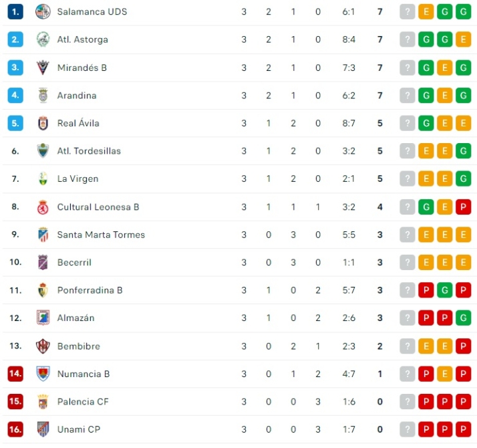
Task: Click the Unami CP team badge
Action: 43,429
